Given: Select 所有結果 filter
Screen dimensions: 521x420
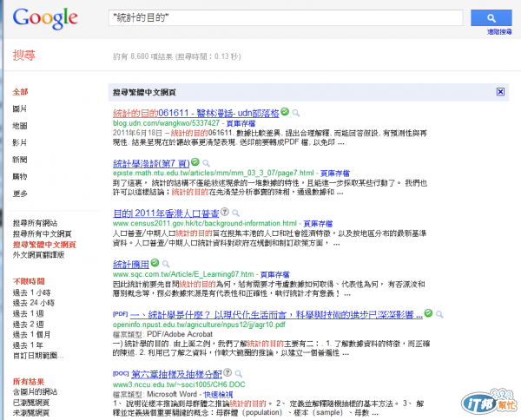Looking at the screenshot, I should pyautogui.click(x=29, y=382).
